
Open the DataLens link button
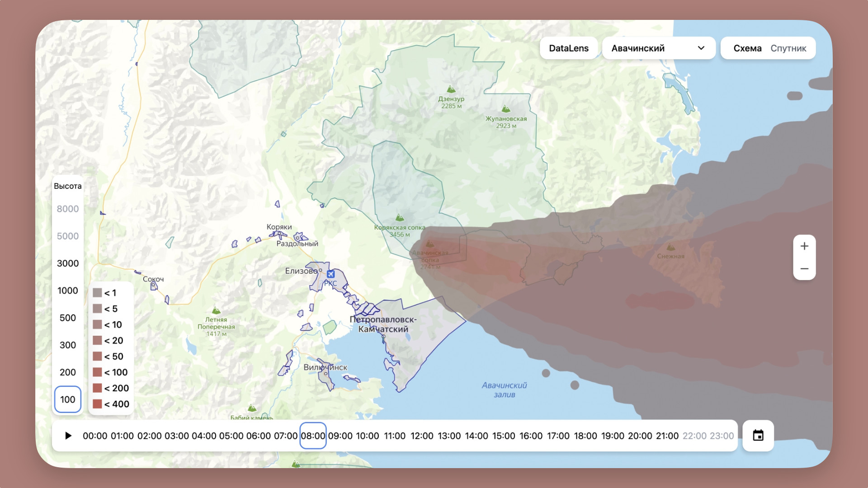click(568, 48)
